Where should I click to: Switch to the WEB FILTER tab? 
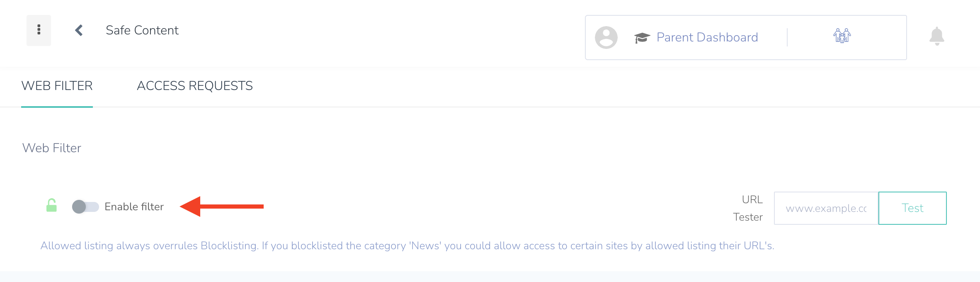click(57, 86)
